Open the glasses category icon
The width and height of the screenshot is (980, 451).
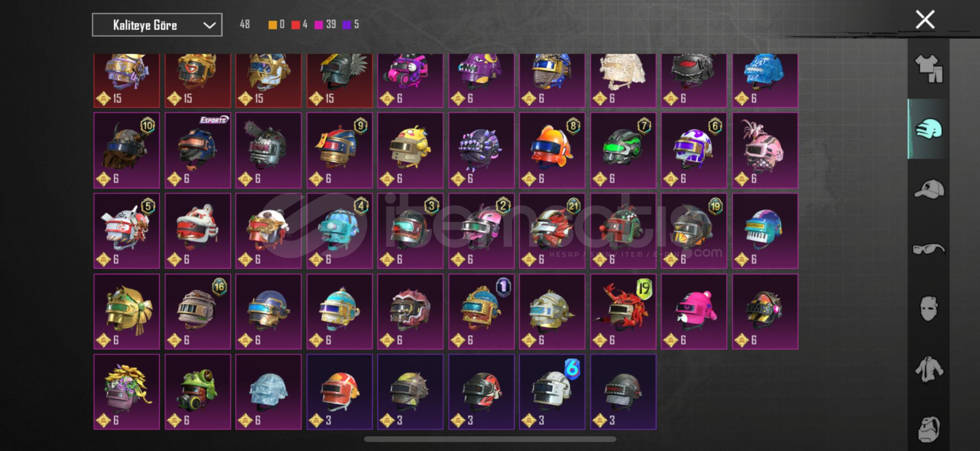[929, 249]
